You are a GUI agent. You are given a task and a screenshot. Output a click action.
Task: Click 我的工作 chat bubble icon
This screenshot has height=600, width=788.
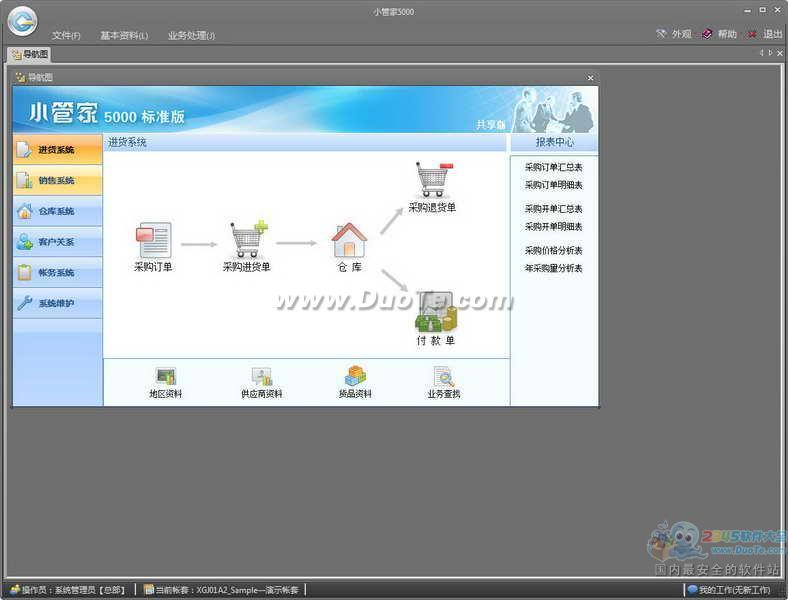click(x=693, y=589)
